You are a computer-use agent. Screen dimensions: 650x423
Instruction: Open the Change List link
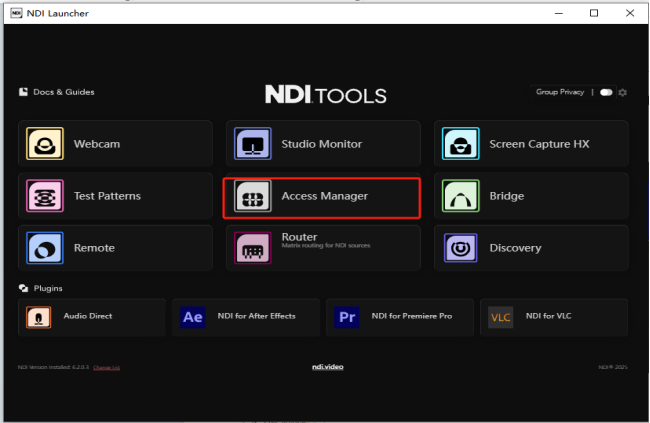tap(107, 367)
